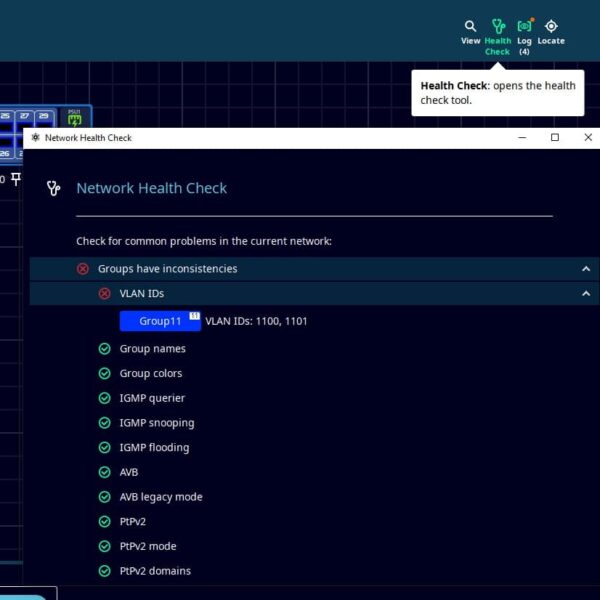Screen dimensions: 600x600
Task: Click the green check beside AVB
Action: [104, 472]
